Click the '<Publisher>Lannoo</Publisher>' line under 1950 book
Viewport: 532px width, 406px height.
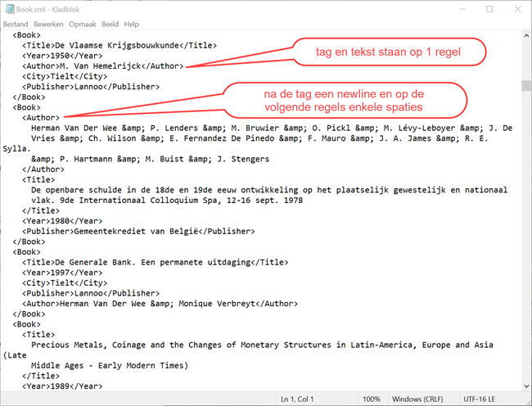91,87
